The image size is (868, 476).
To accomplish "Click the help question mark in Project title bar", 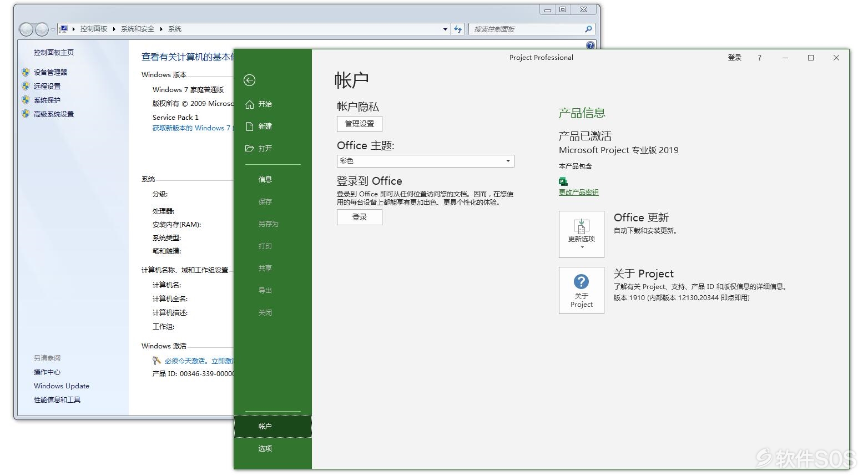I will [x=760, y=58].
